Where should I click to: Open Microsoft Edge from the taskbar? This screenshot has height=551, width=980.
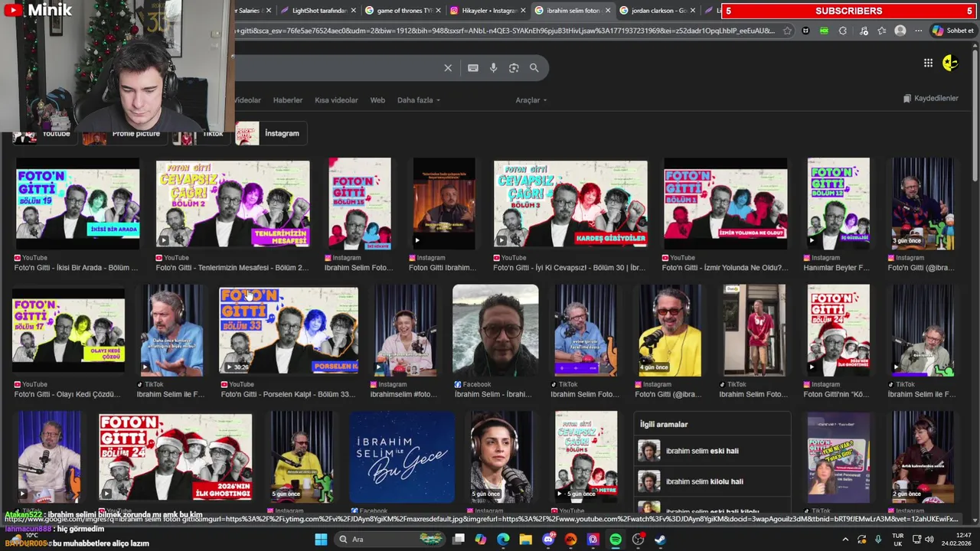503,540
